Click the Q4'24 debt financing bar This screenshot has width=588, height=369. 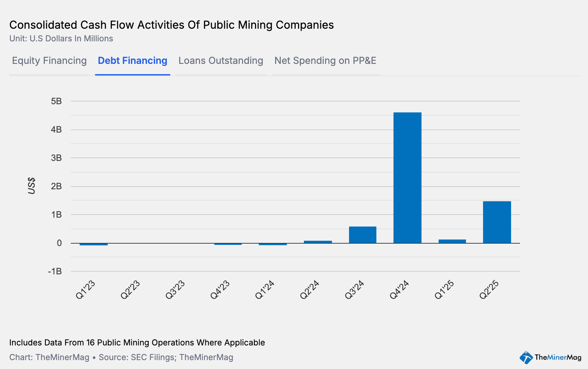click(x=407, y=178)
